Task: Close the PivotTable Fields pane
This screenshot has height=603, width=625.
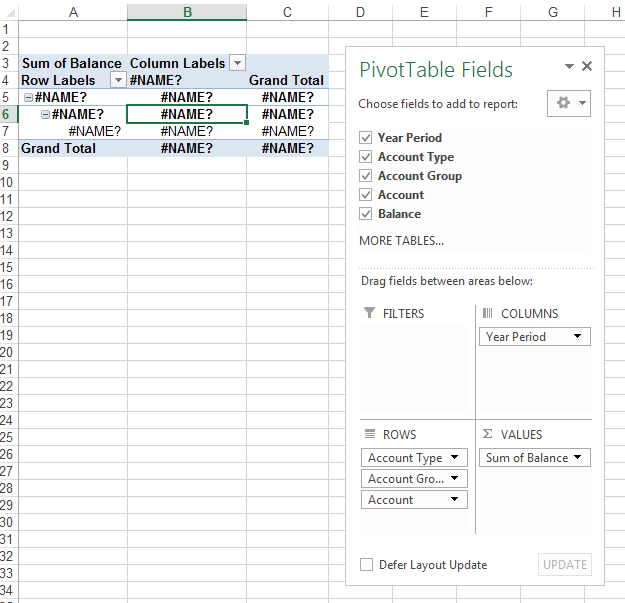Action: click(x=587, y=67)
